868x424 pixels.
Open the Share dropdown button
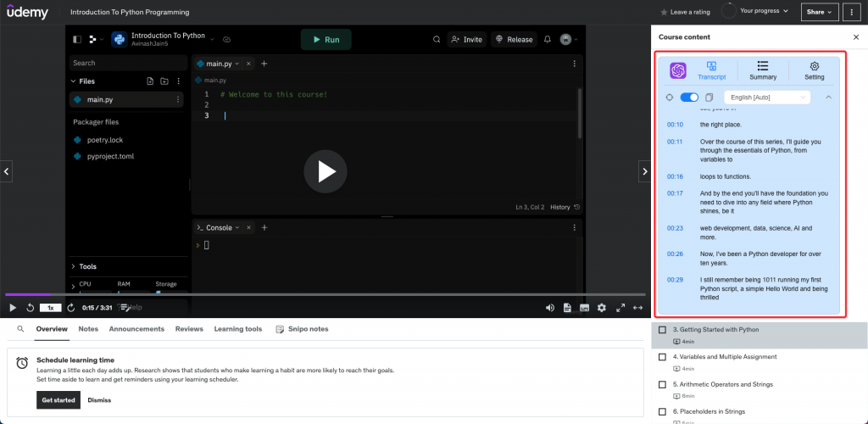coord(820,12)
